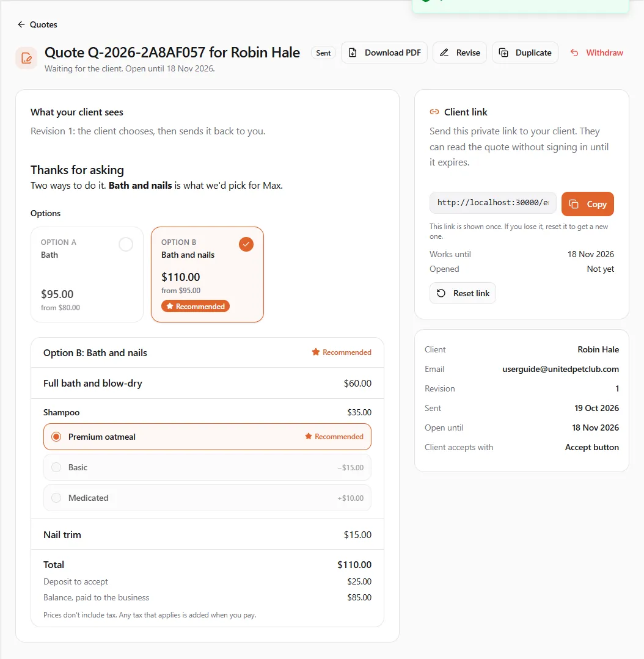Click the star in Premium oatmeal's Recommended tag
The width and height of the screenshot is (644, 659).
coord(309,436)
